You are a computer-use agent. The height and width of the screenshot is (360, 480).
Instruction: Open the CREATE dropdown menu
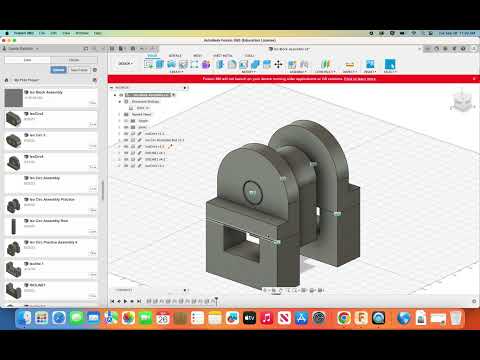[176, 72]
